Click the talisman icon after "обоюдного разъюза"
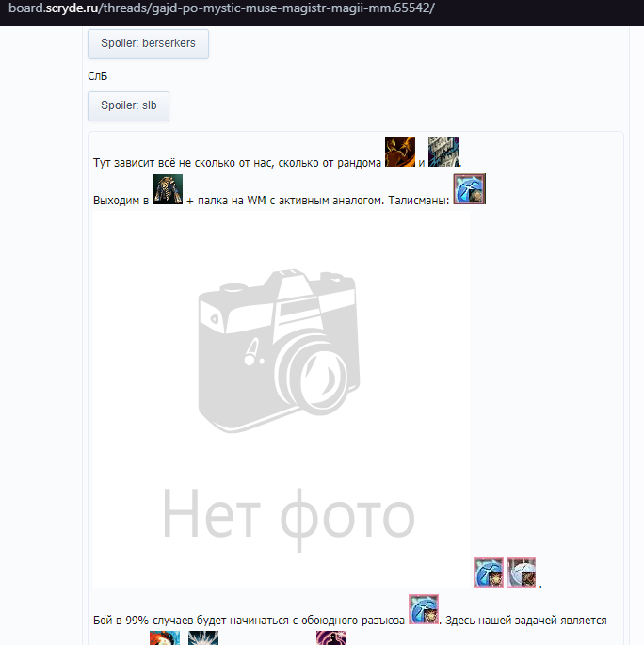 pyautogui.click(x=424, y=609)
